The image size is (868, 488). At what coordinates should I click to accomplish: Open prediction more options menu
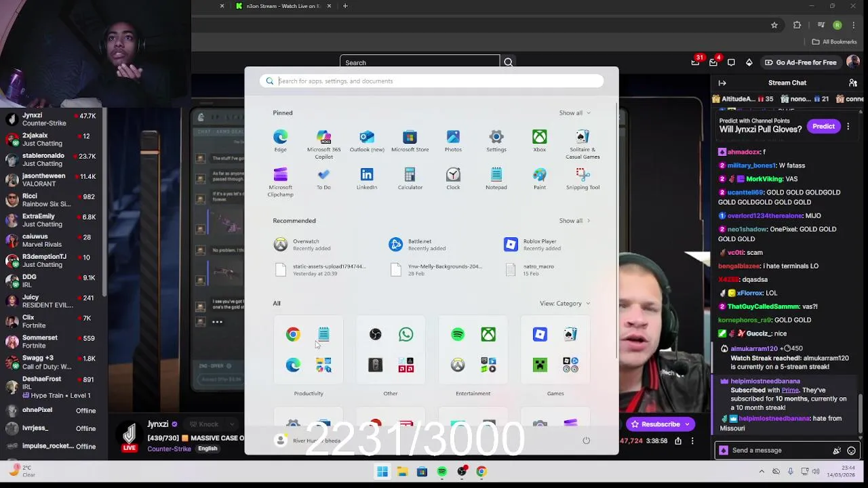click(x=848, y=127)
